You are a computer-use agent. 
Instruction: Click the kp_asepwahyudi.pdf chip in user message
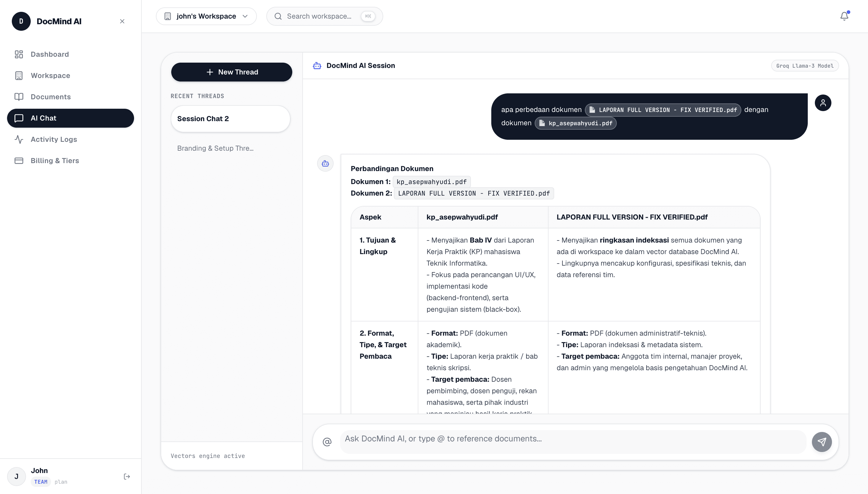tap(575, 123)
